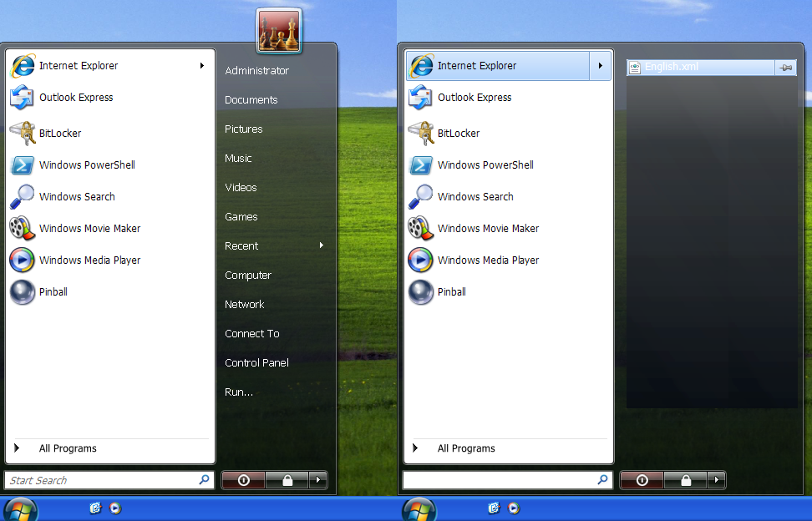Open Windows Search

pyautogui.click(x=76, y=196)
